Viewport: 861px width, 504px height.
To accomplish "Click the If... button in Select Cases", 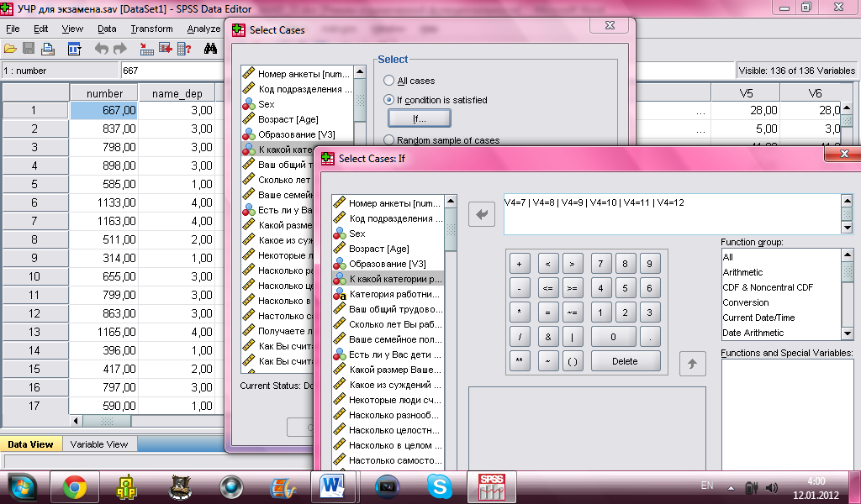I will click(x=419, y=118).
